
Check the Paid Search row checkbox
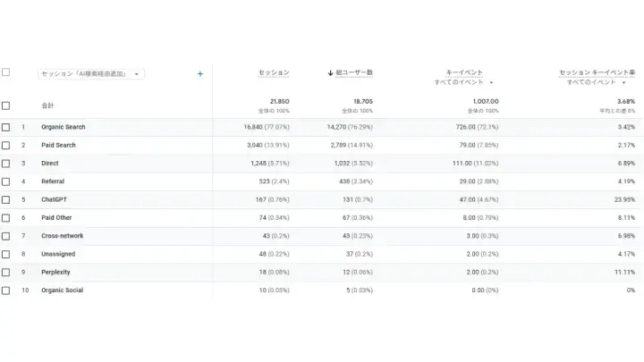pyautogui.click(x=6, y=145)
